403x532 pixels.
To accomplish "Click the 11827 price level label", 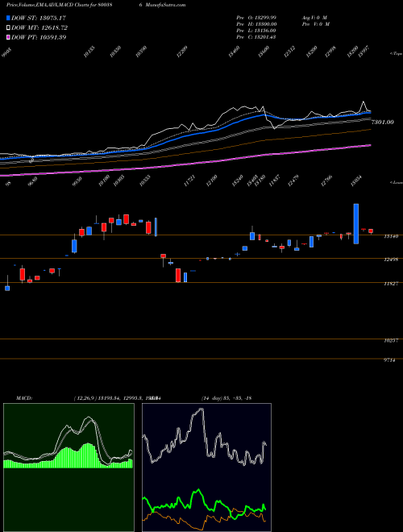I will click(390, 284).
